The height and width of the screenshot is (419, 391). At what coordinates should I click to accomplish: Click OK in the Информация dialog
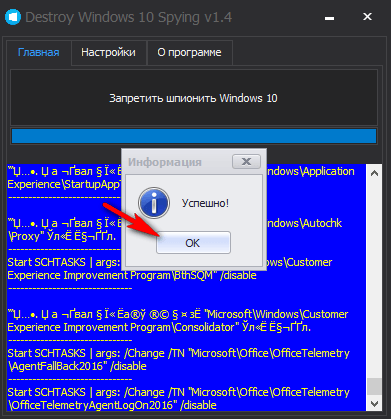(x=193, y=243)
